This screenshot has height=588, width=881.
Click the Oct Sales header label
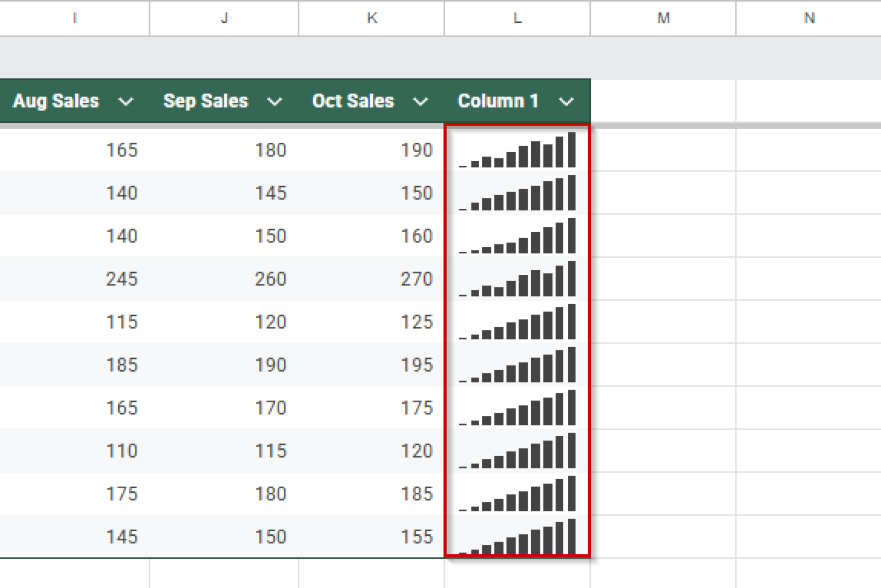pos(353,100)
